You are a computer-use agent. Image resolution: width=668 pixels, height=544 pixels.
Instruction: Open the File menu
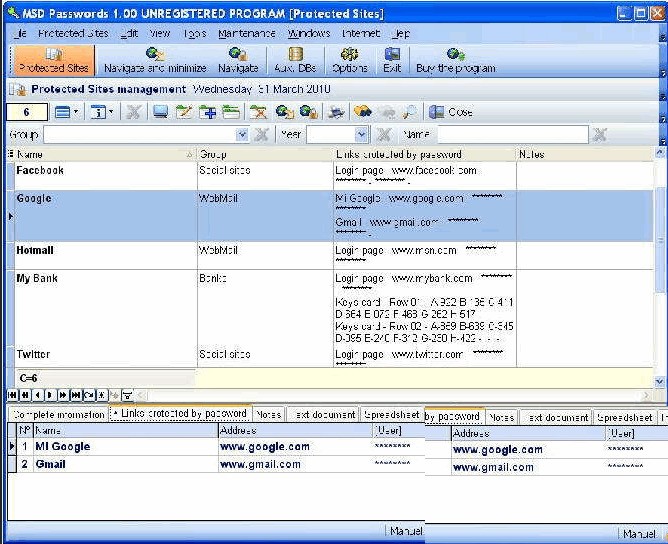click(19, 34)
